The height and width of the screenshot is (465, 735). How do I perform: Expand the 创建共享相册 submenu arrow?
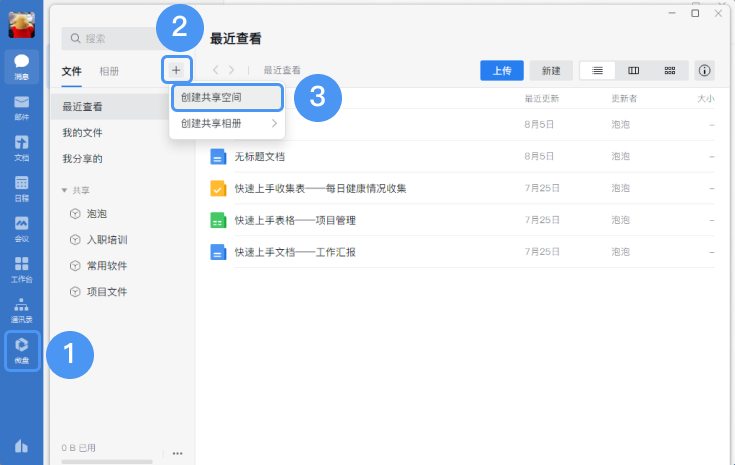[274, 124]
